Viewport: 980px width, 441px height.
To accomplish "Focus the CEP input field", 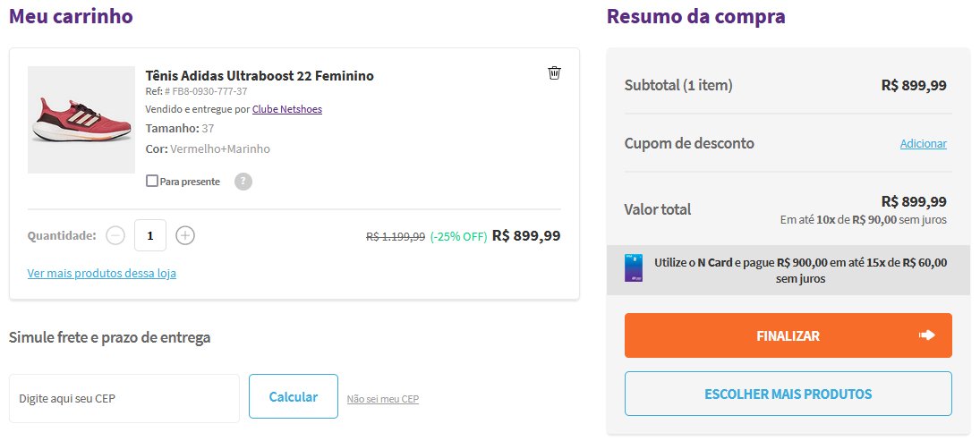I will pyautogui.click(x=124, y=398).
